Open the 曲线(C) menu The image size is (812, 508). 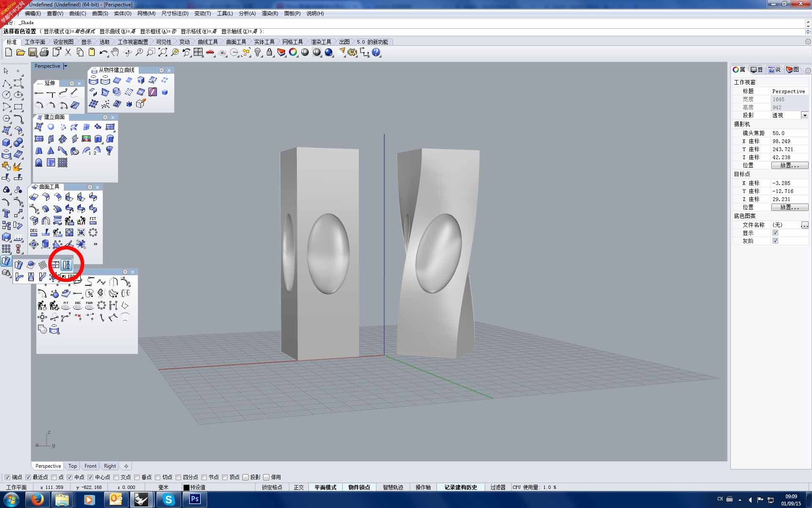pyautogui.click(x=77, y=14)
